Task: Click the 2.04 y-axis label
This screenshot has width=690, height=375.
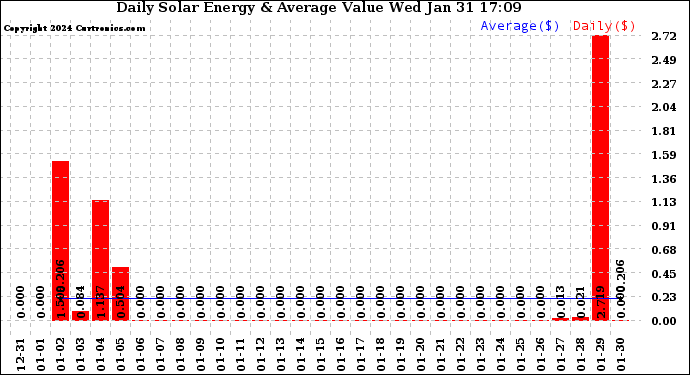Action: pyautogui.click(x=664, y=107)
